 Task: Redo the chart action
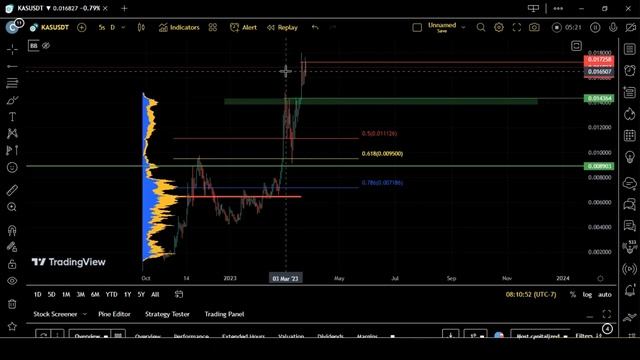[x=333, y=27]
